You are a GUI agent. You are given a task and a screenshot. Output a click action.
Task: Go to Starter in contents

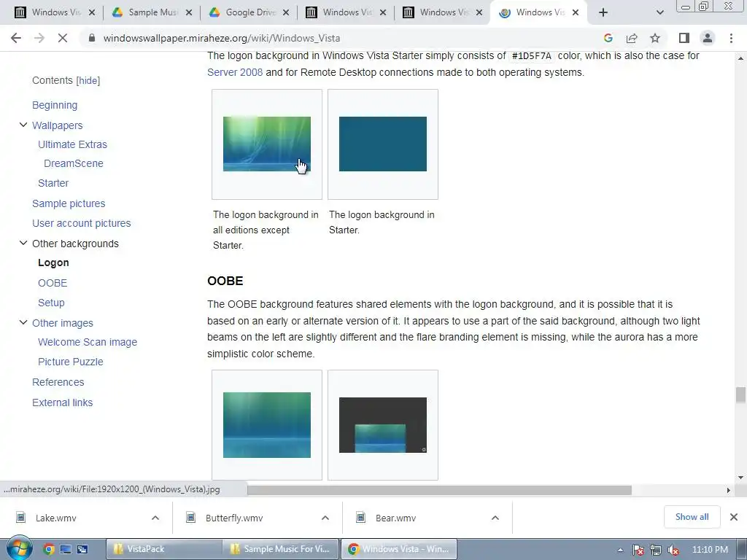pos(53,183)
